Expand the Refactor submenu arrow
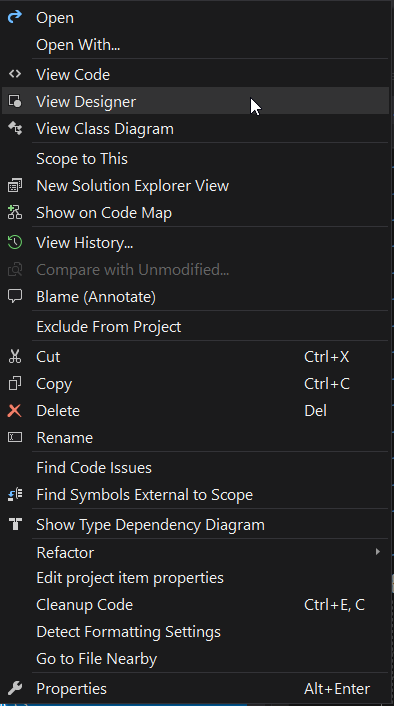The height and width of the screenshot is (706, 394). pyautogui.click(x=378, y=552)
